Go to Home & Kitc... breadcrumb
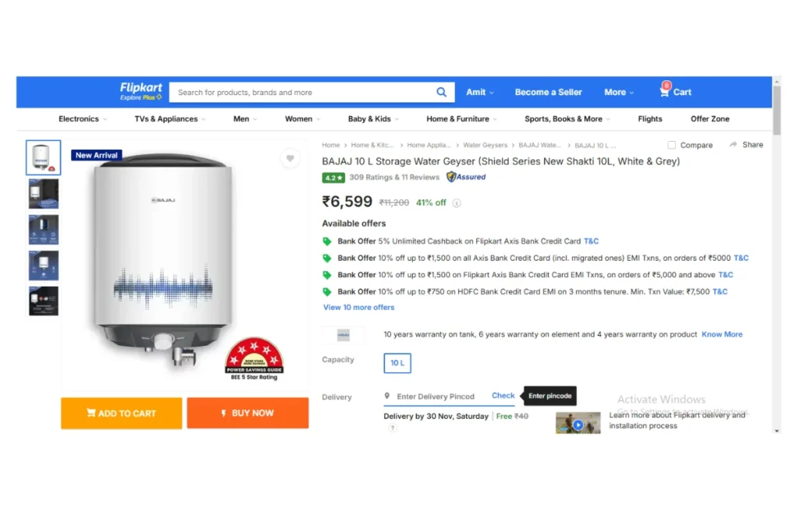 [373, 146]
